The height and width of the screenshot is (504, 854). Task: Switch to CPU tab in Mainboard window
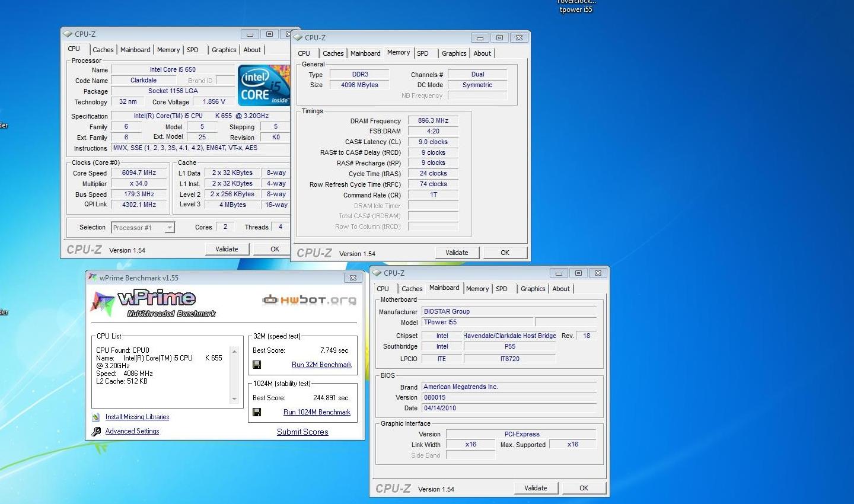pos(383,289)
